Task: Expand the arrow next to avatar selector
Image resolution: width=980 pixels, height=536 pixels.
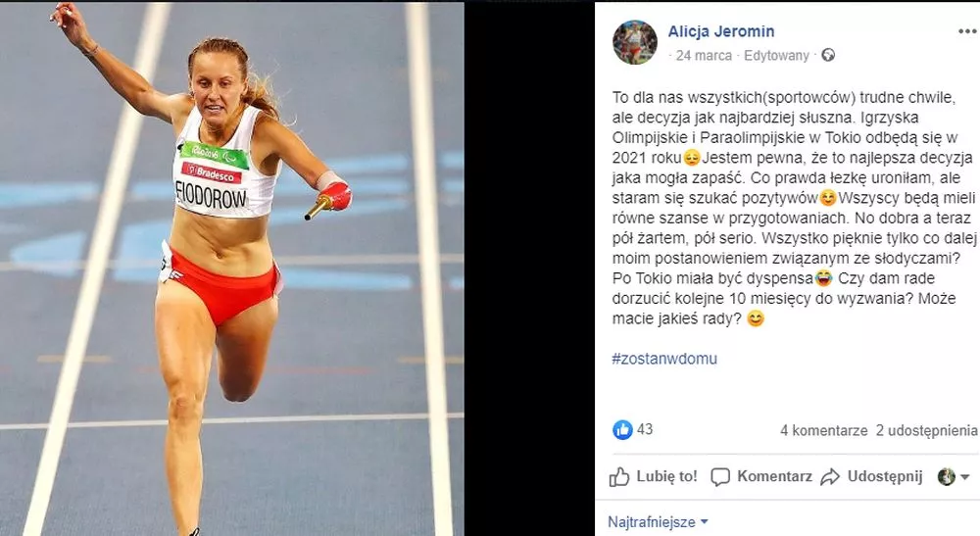Action: 964,477
